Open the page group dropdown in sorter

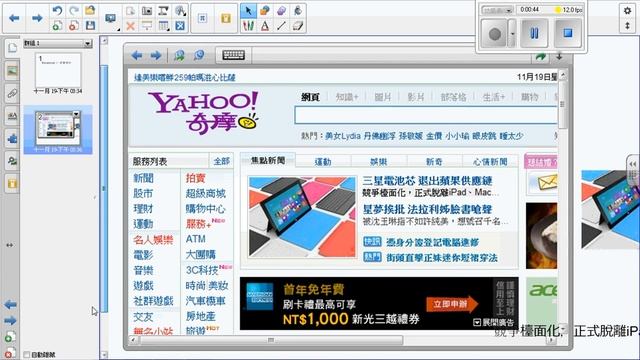tap(88, 43)
